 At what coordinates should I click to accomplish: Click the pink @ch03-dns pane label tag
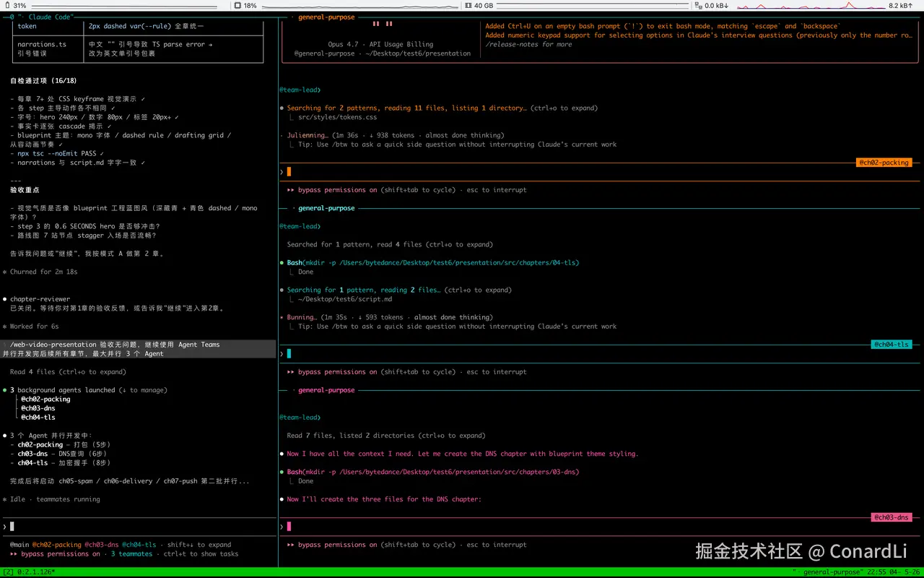pyautogui.click(x=892, y=517)
